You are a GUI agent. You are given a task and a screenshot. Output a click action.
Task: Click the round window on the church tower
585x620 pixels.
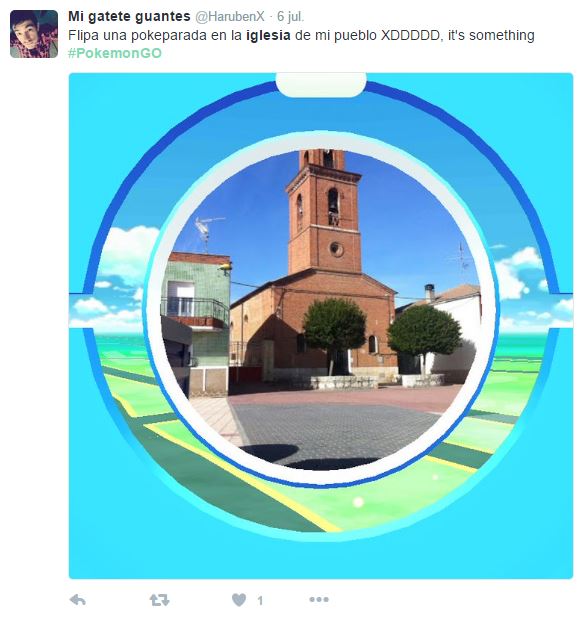[x=337, y=249]
